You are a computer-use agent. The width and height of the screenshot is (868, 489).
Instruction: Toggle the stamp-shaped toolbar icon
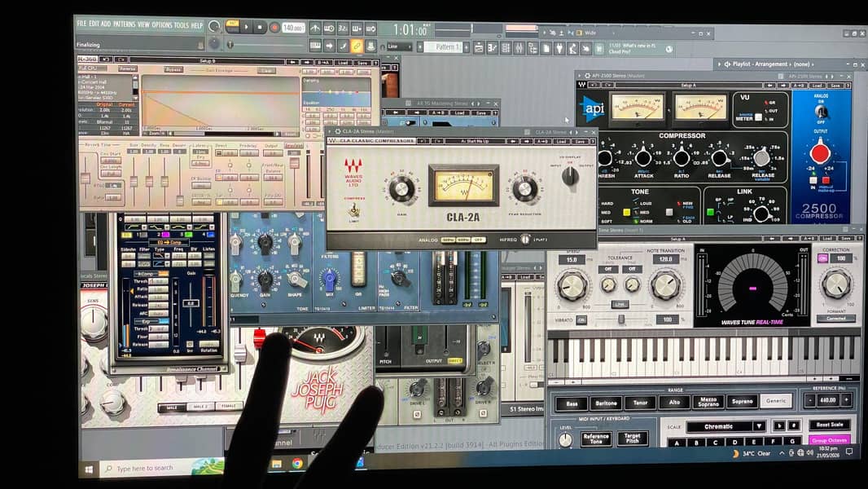click(370, 46)
